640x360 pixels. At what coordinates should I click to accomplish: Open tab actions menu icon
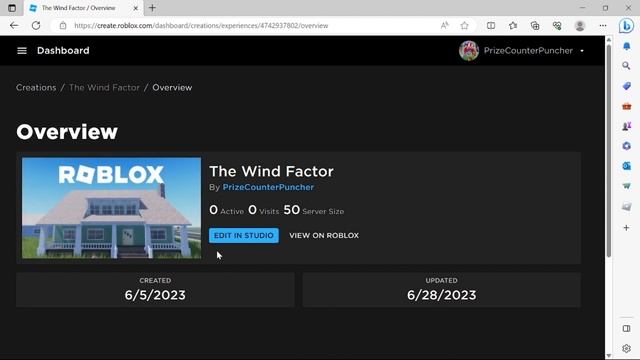tap(12, 8)
